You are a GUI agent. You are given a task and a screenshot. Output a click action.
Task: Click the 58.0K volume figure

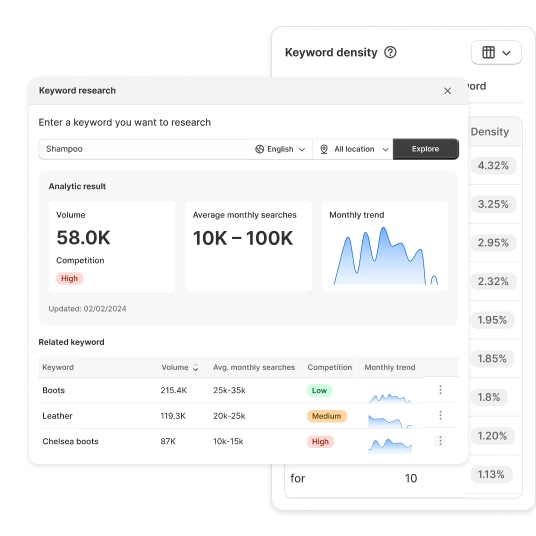pyautogui.click(x=83, y=238)
